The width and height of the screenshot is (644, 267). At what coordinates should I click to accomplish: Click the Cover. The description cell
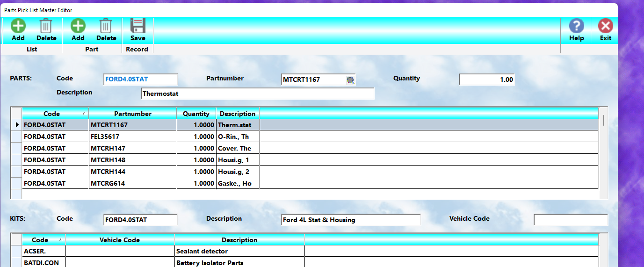(238, 148)
